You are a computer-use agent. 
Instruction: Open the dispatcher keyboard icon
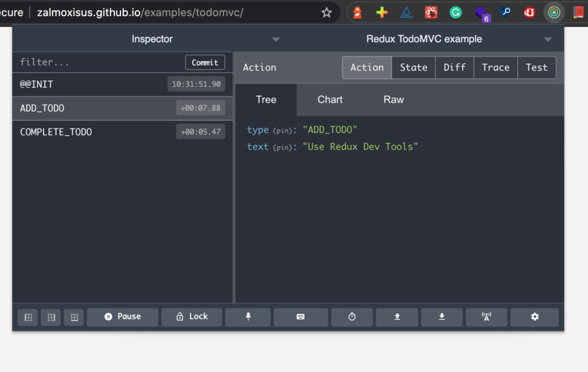[x=301, y=317]
